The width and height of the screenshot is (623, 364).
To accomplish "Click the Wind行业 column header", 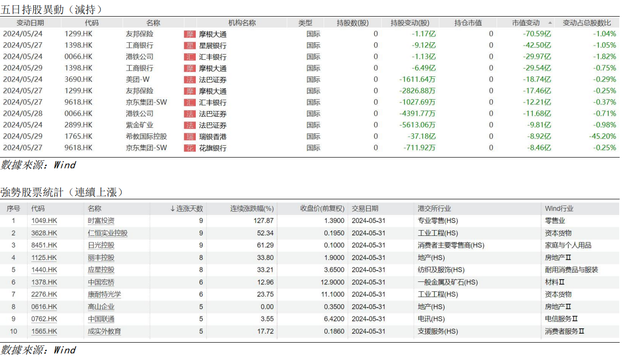I will (x=559, y=208).
